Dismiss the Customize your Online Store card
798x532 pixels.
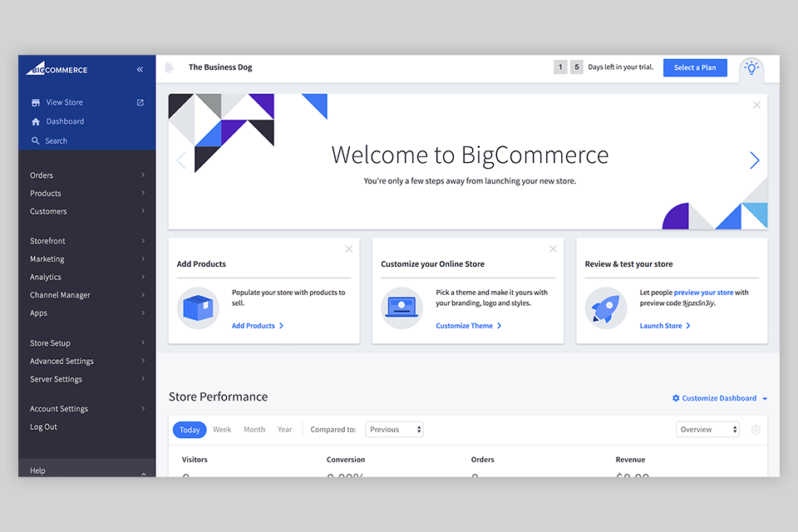[x=554, y=249]
